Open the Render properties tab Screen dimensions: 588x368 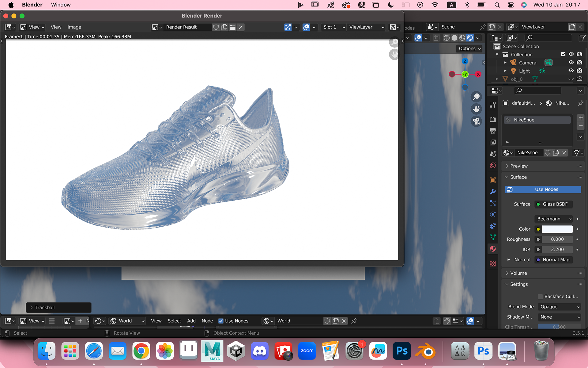point(493,120)
